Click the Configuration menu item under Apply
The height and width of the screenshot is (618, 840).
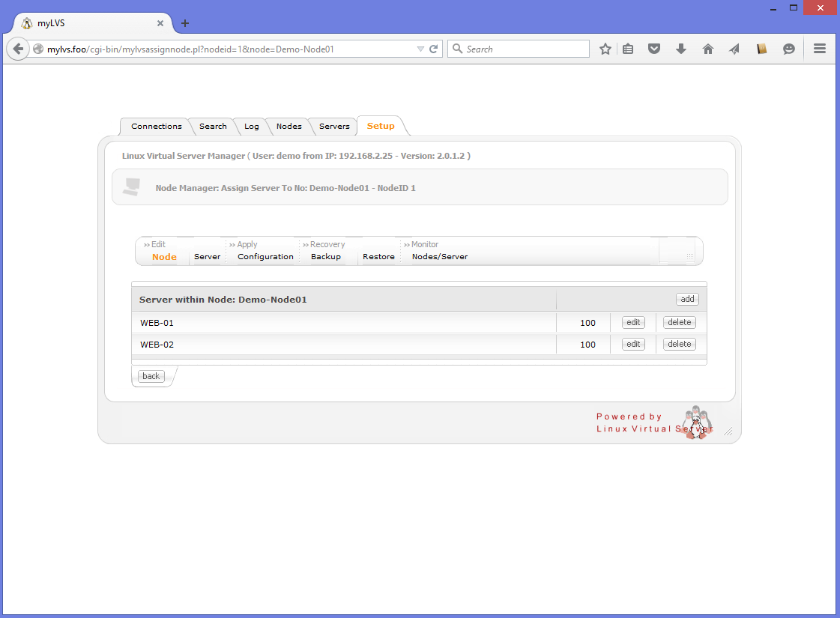click(x=265, y=257)
